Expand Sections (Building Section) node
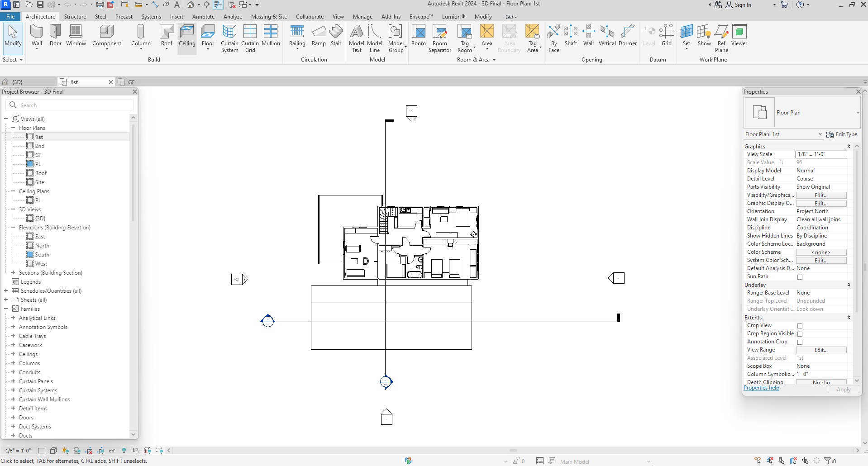 [x=13, y=273]
